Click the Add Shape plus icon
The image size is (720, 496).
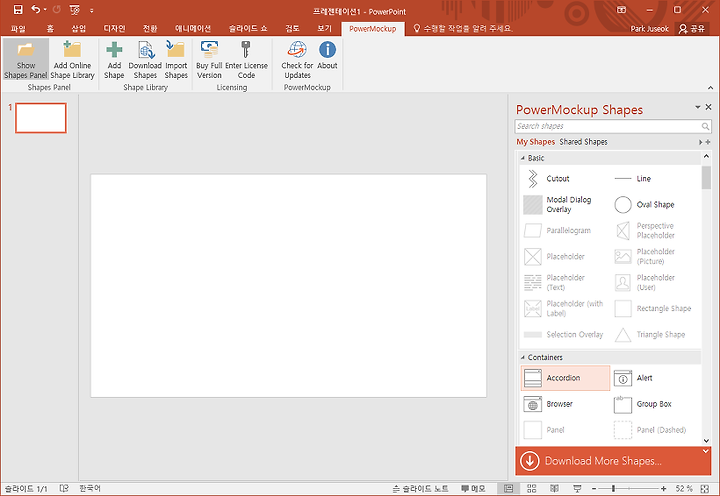[x=114, y=50]
